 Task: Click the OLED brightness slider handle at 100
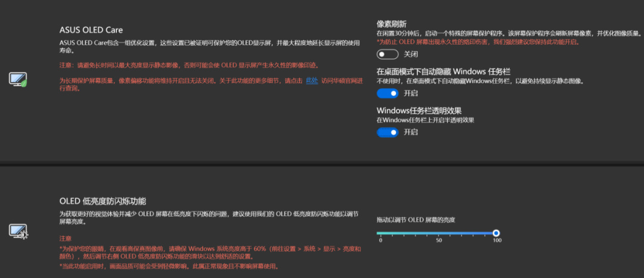496,233
